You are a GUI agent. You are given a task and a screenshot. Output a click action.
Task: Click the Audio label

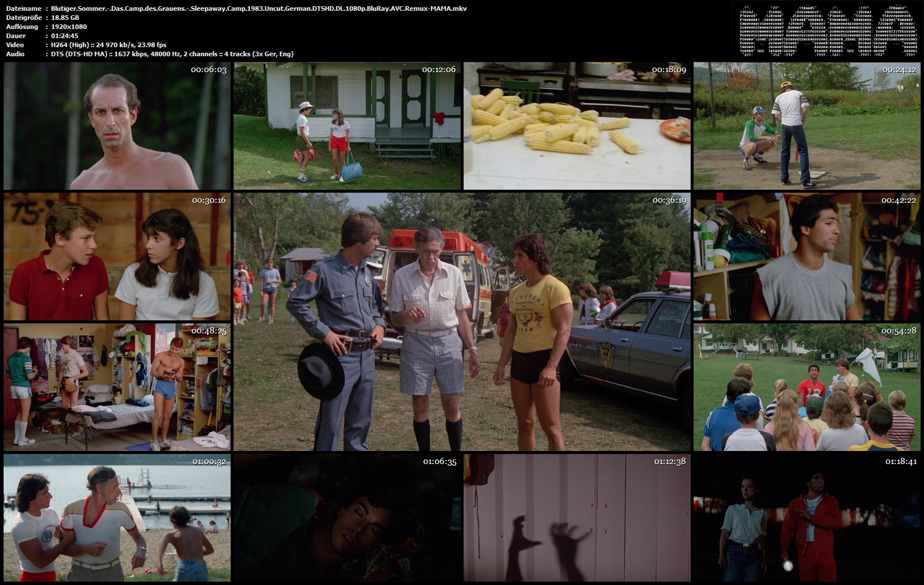[x=15, y=54]
